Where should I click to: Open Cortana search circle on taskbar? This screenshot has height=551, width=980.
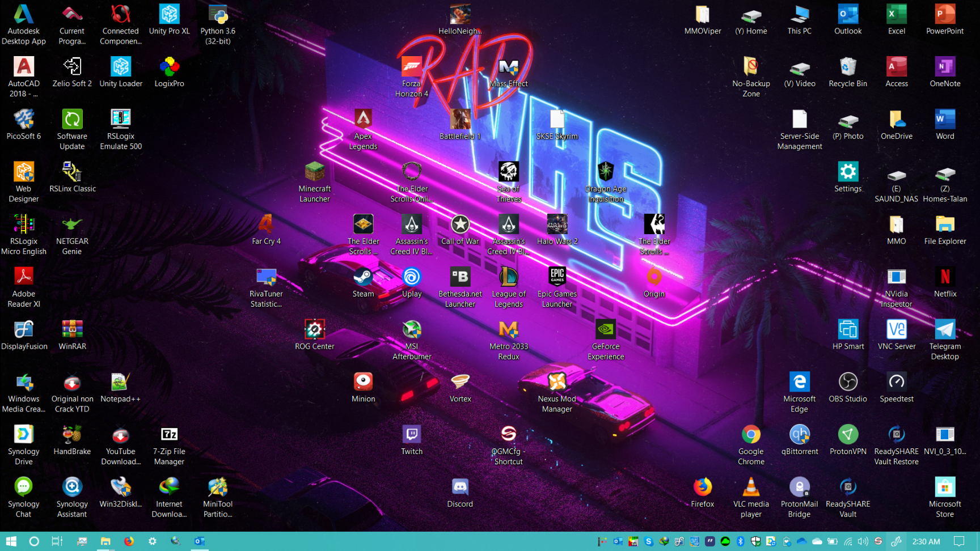click(34, 541)
